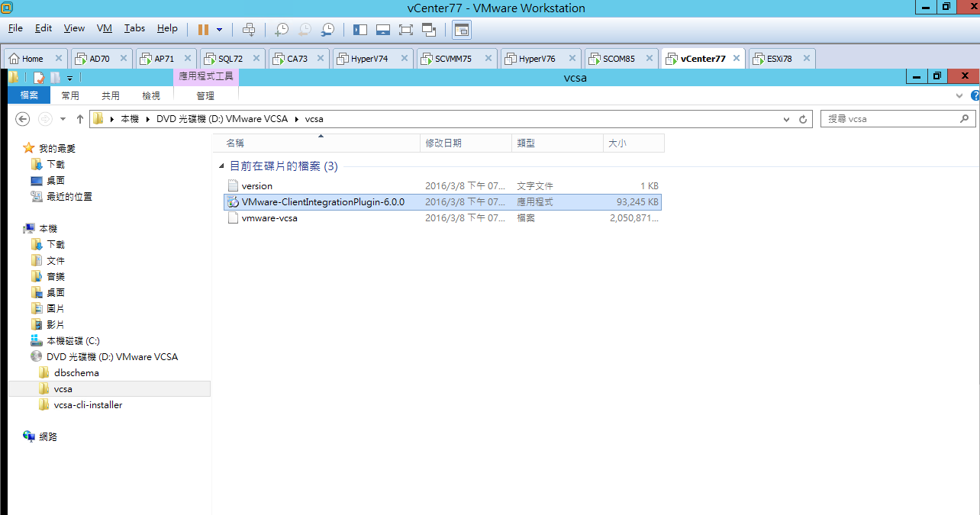Open the snapshot manager icon

pos(327,30)
